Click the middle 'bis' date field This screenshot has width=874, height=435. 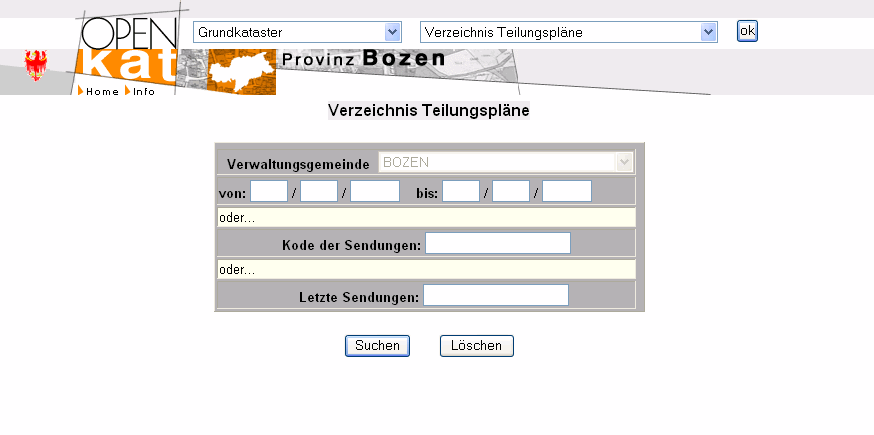click(x=511, y=191)
